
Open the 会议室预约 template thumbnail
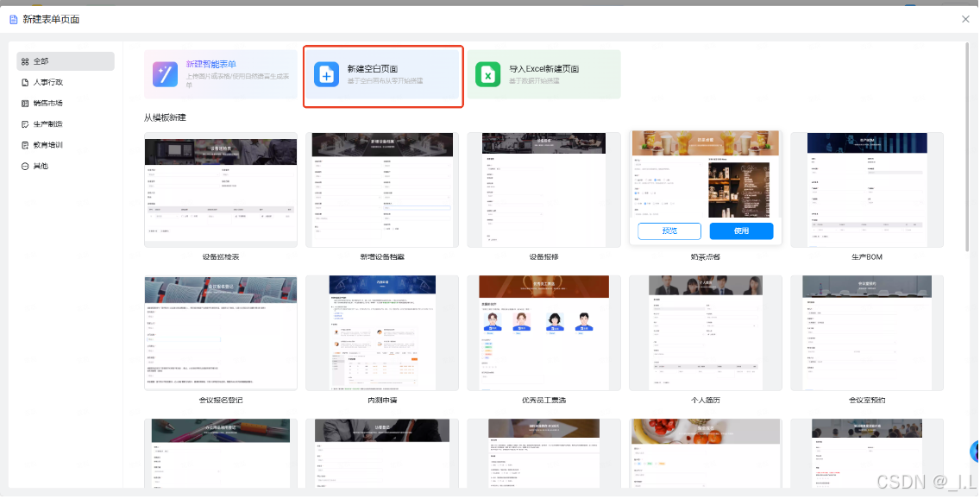(x=867, y=332)
